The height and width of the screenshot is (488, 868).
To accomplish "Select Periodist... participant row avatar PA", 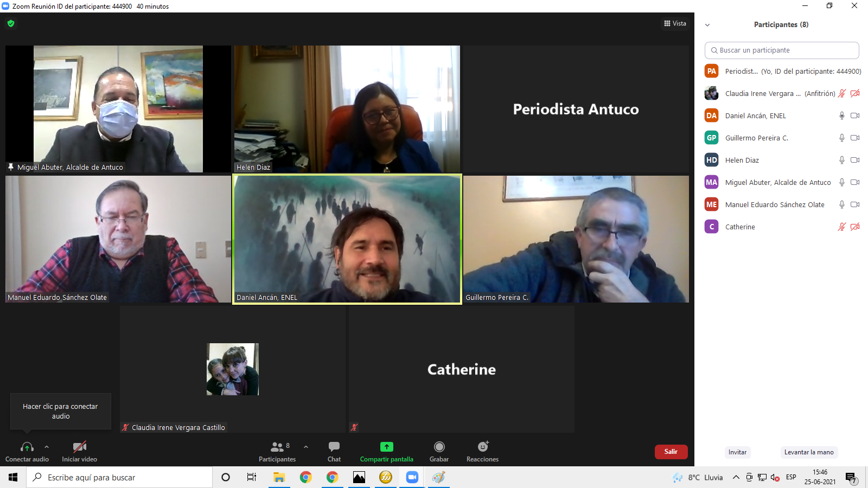I will (711, 71).
